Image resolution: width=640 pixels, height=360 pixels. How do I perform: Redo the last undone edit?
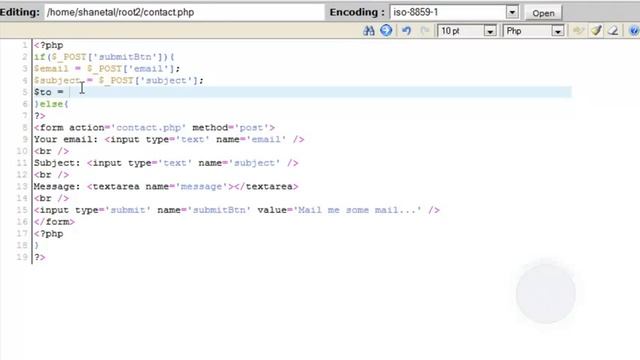click(x=424, y=31)
